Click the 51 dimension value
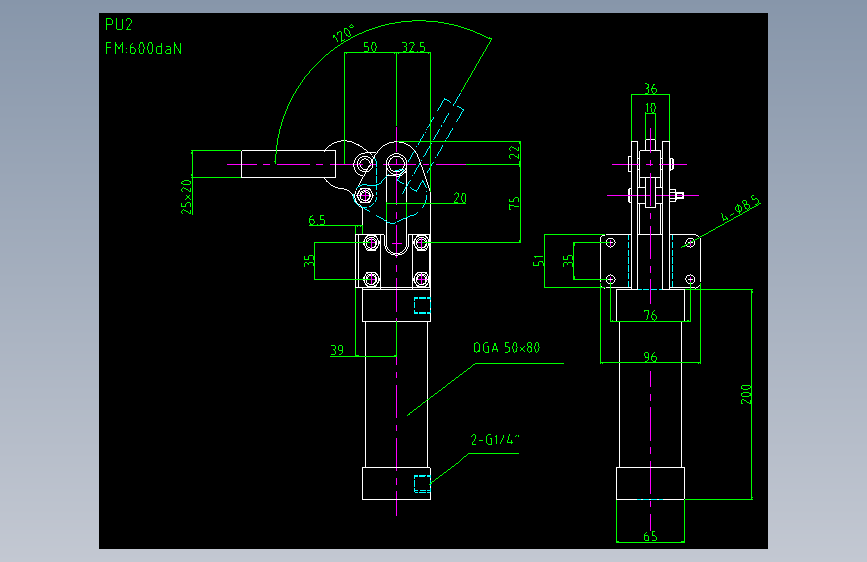 [538, 261]
